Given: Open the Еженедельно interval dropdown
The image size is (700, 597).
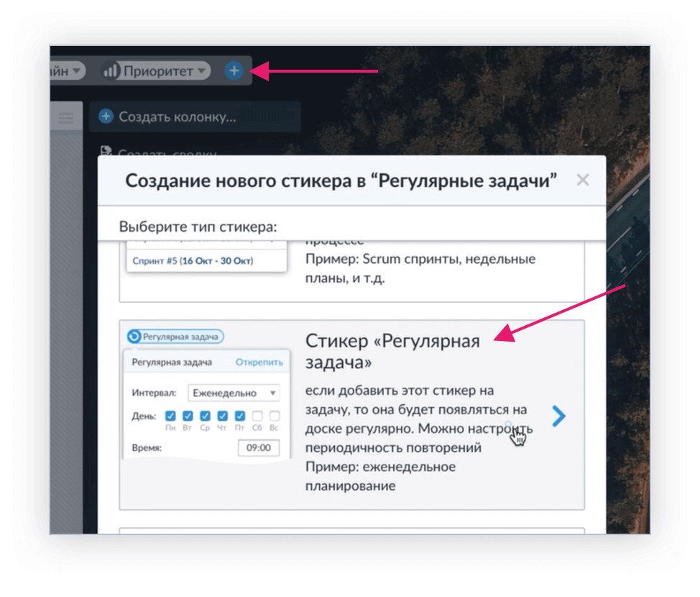Looking at the screenshot, I should (234, 393).
